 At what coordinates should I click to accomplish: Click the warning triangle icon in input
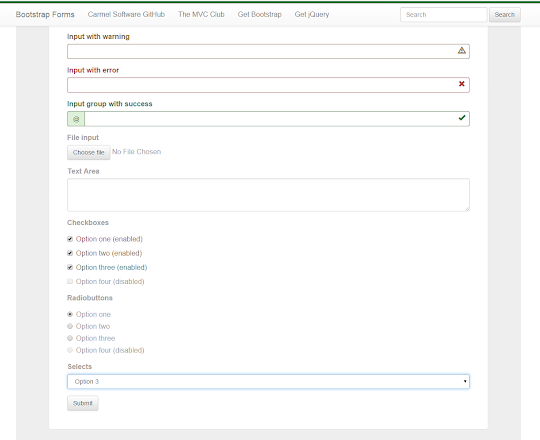coord(461,51)
